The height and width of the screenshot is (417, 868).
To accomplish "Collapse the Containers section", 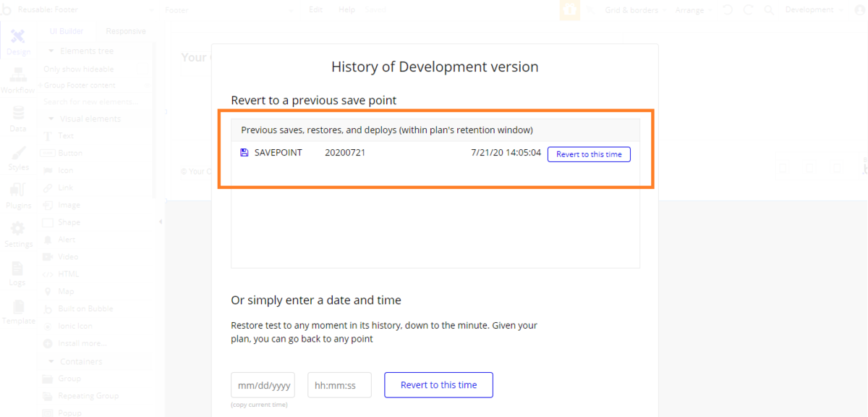I will click(51, 361).
